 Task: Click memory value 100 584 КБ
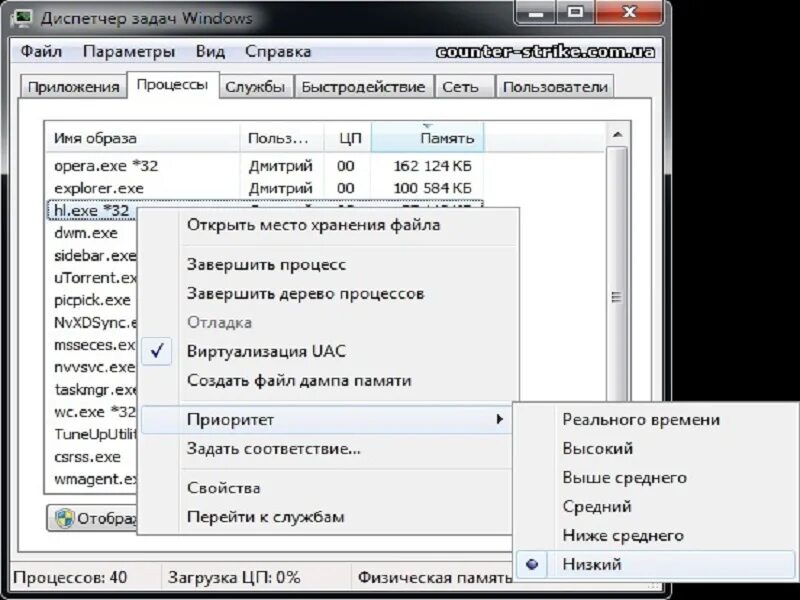[433, 188]
